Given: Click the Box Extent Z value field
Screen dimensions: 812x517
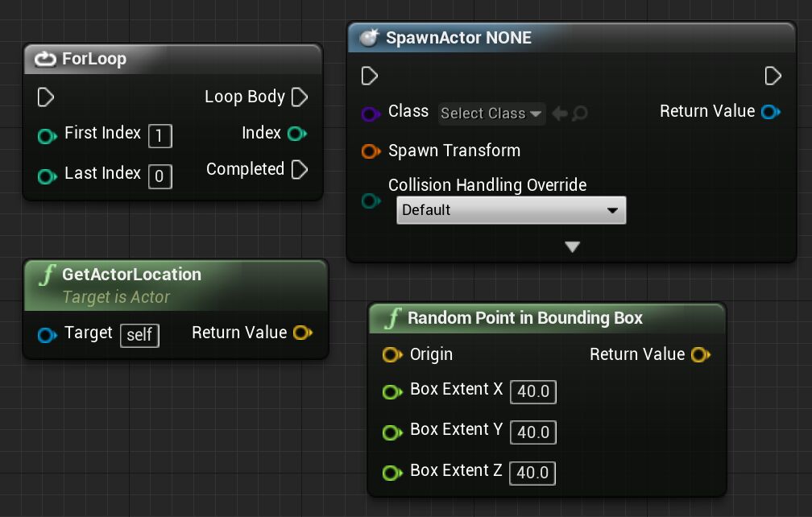Looking at the screenshot, I should click(x=532, y=473).
